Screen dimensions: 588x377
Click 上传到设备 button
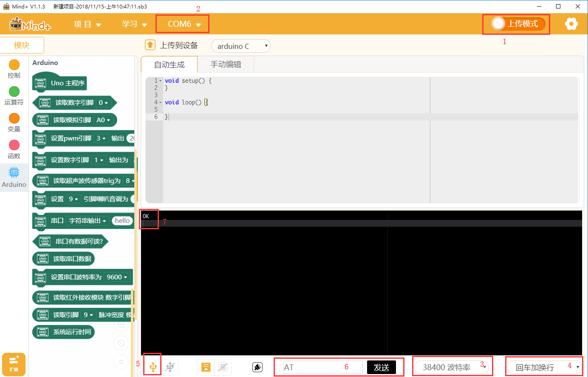(179, 45)
